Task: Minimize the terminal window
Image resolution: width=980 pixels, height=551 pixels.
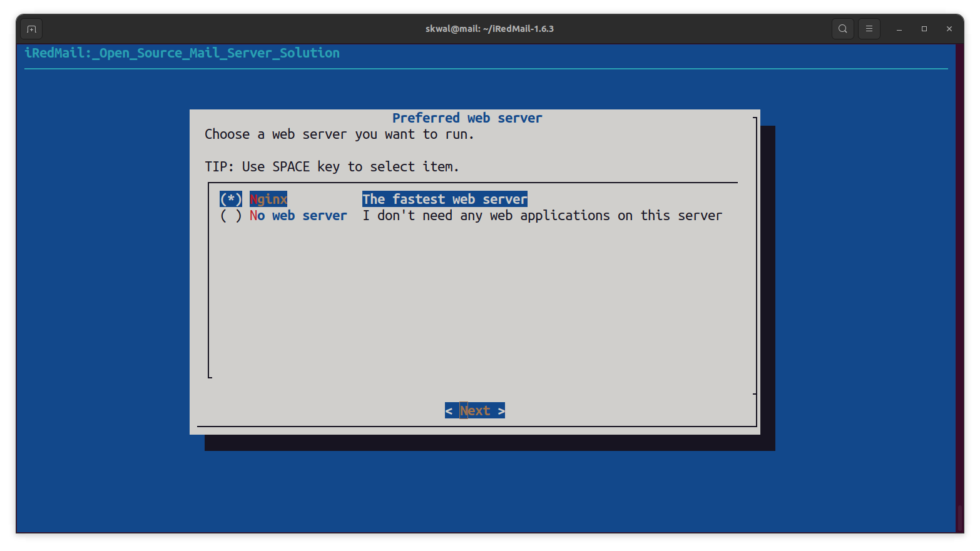Action: click(899, 29)
